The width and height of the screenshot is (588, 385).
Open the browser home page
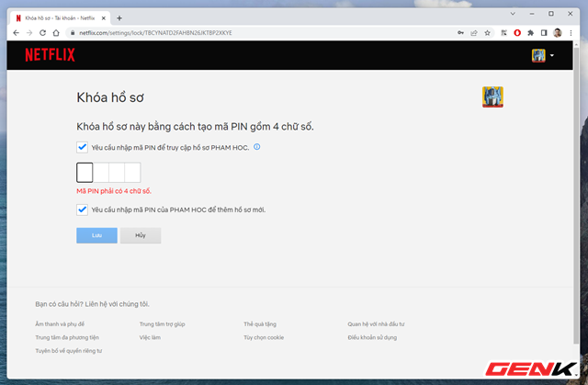click(x=56, y=33)
